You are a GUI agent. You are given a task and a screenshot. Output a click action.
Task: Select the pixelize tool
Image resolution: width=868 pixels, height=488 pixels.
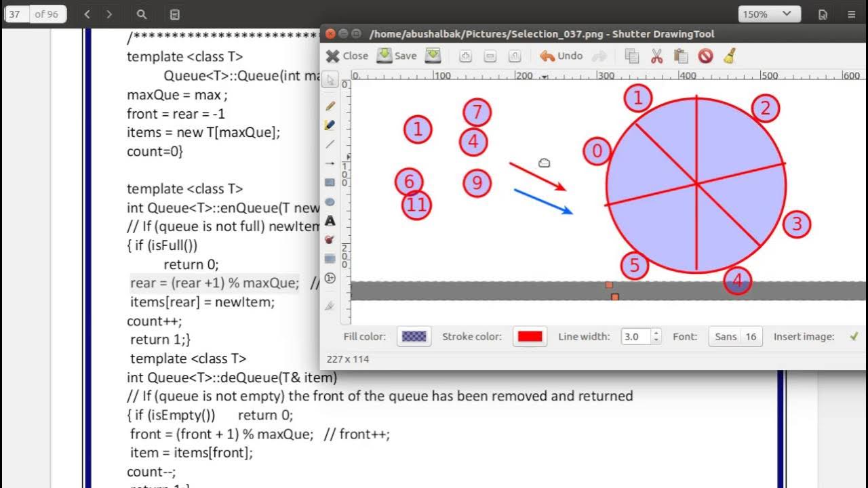(330, 259)
